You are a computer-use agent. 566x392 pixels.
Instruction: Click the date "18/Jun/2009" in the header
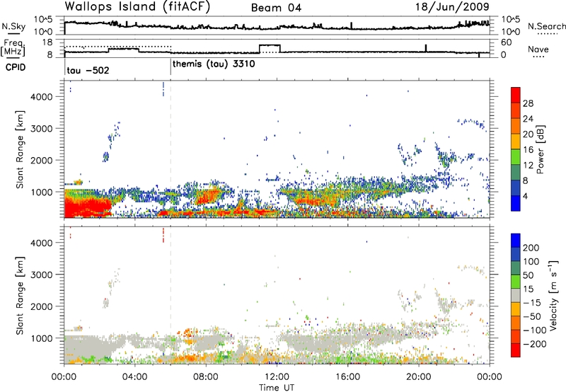point(452,6)
